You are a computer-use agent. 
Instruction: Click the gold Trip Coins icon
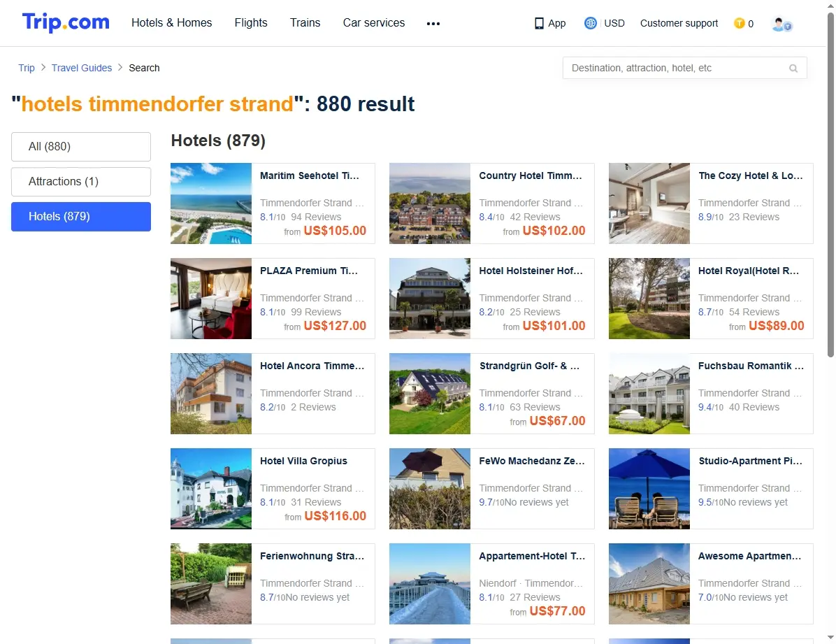pos(739,23)
